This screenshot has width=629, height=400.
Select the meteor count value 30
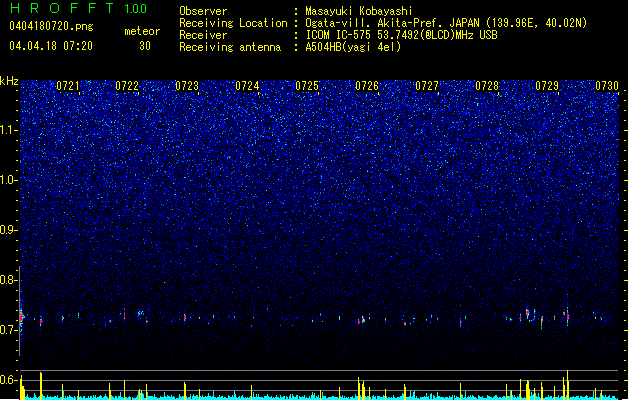pos(145,46)
